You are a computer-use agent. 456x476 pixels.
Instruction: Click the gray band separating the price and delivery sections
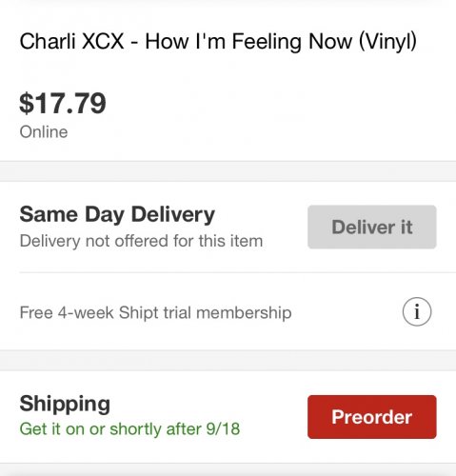click(x=228, y=171)
